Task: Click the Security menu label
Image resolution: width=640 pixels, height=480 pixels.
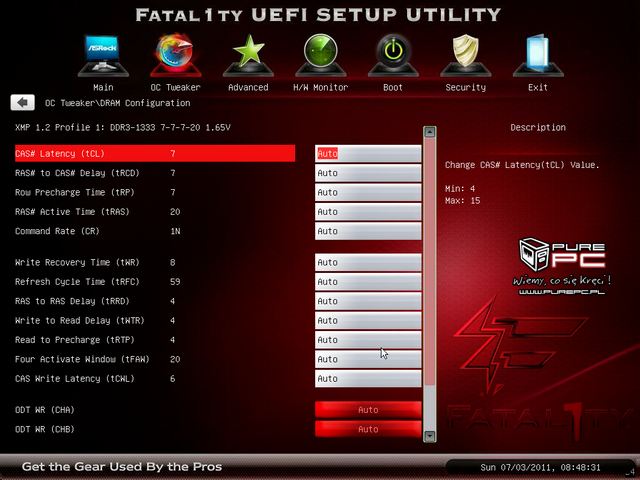Action: tap(466, 87)
